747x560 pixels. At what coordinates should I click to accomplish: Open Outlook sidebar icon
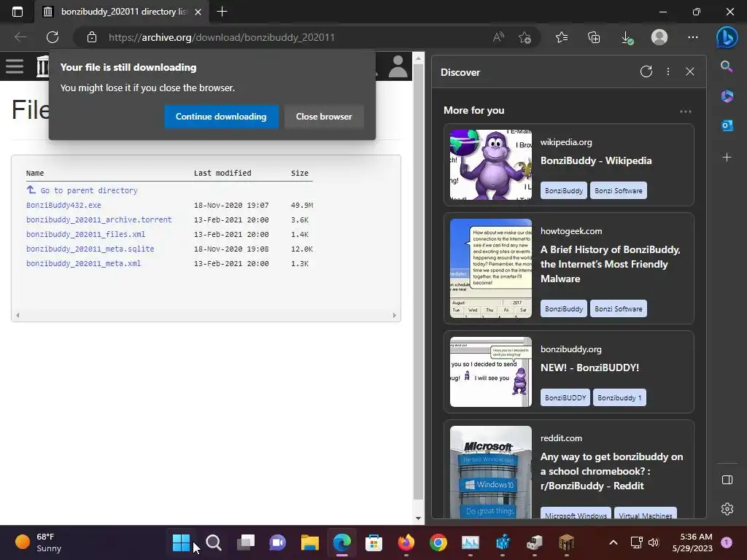click(727, 125)
